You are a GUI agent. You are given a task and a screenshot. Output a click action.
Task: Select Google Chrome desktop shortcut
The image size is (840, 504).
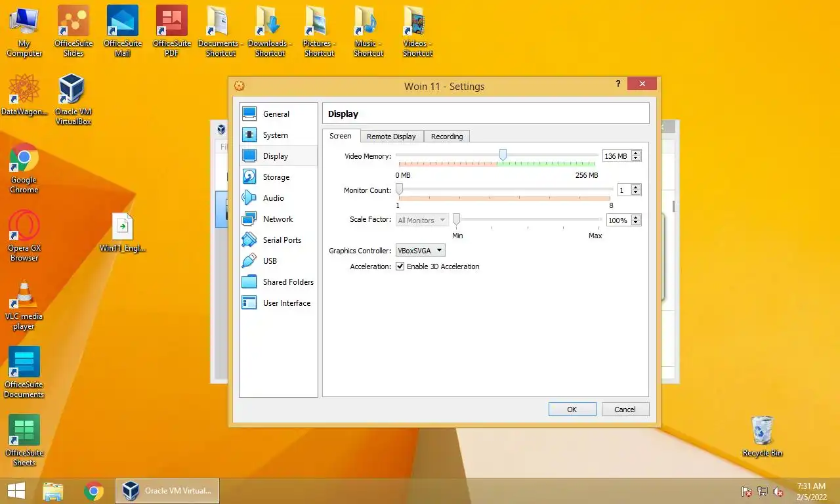pyautogui.click(x=24, y=168)
